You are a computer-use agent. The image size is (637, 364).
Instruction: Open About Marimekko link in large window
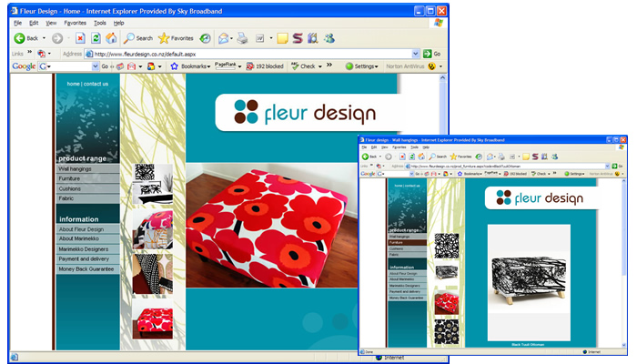click(x=87, y=238)
